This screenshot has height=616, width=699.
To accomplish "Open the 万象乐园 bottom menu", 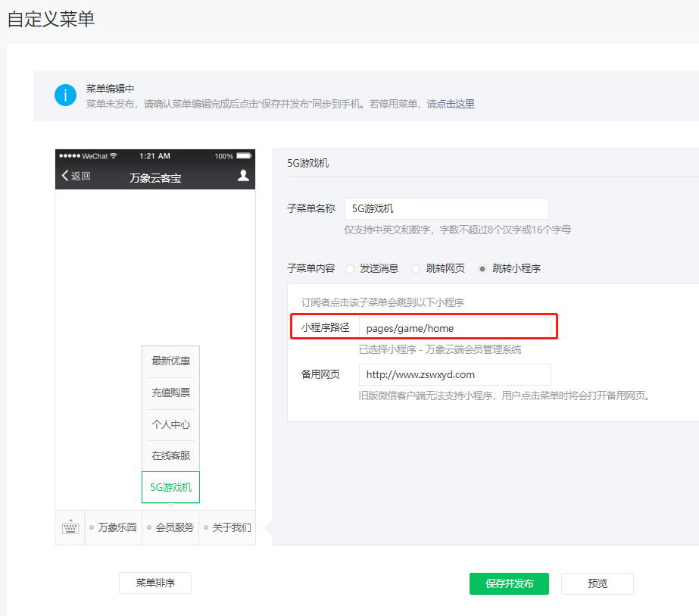I will 114,527.
